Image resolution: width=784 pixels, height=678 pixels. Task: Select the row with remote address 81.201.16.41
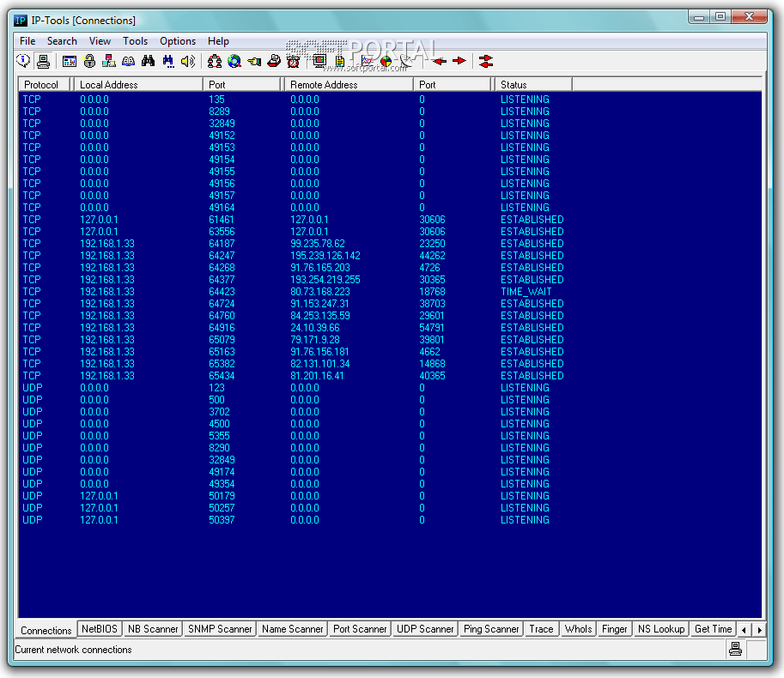point(390,376)
